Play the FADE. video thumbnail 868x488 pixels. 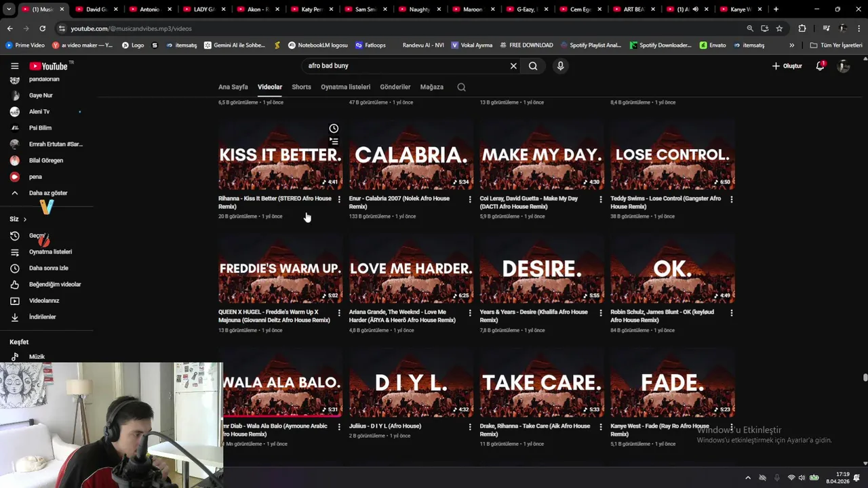(x=673, y=382)
